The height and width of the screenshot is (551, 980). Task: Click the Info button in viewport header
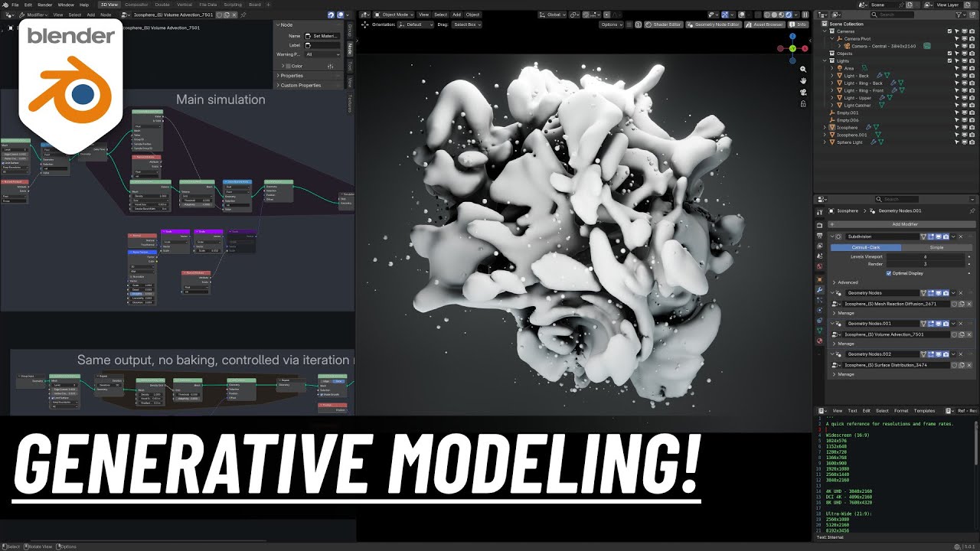[x=799, y=24]
